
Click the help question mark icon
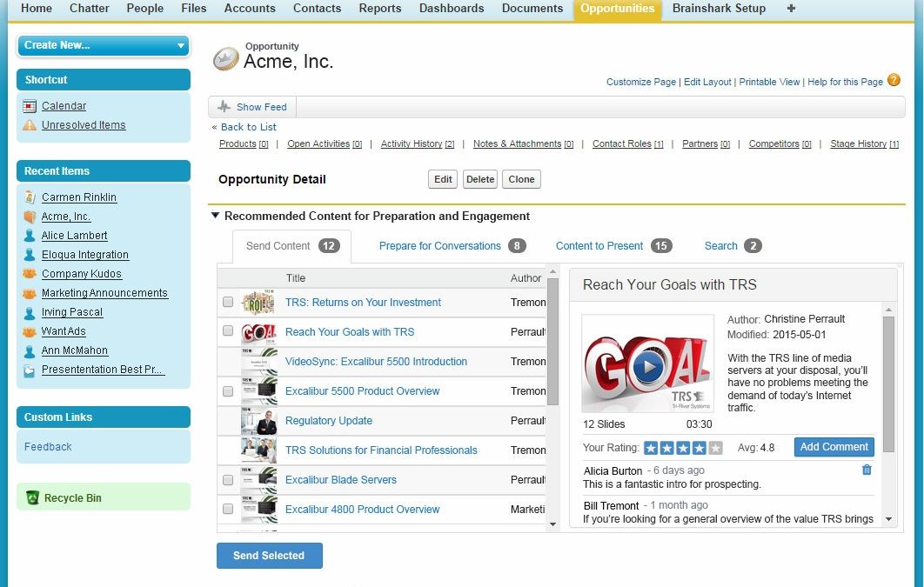894,80
